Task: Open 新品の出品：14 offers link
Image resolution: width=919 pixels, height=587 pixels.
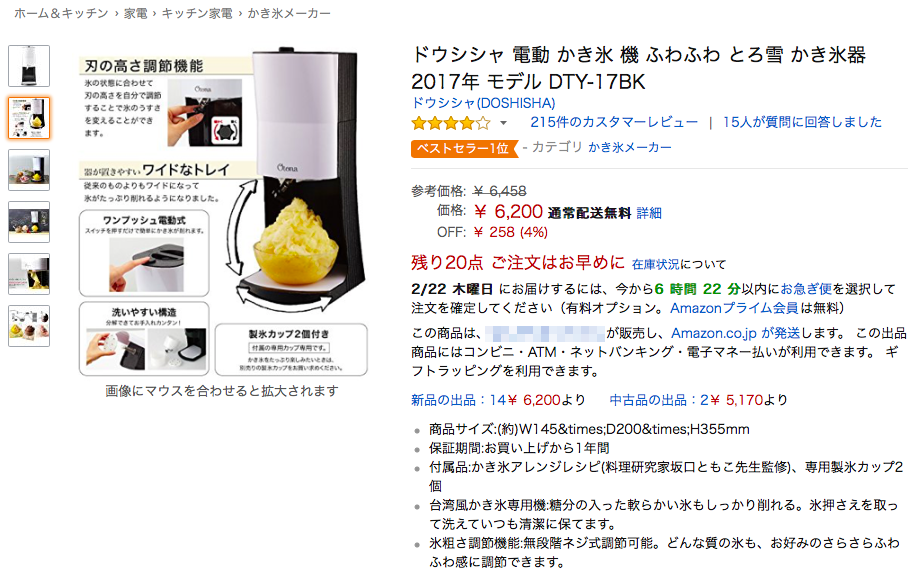Action: 458,400
